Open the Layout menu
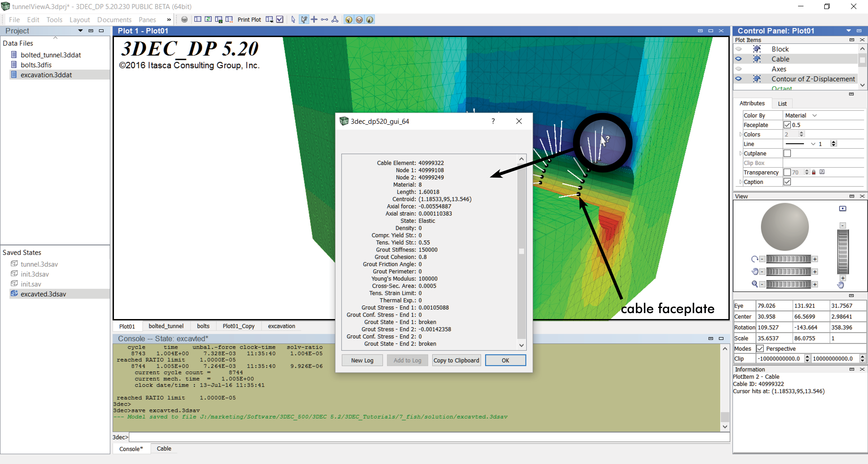The image size is (868, 464). tap(80, 20)
